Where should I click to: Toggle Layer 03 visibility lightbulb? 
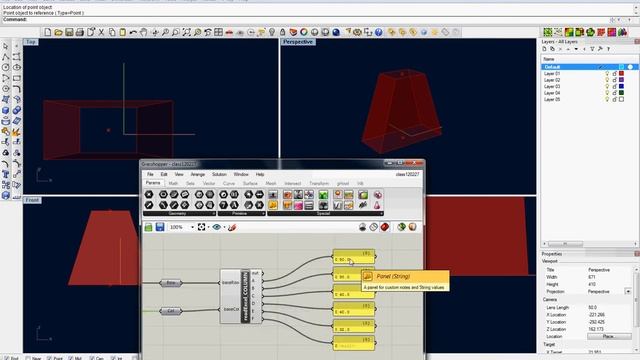607,87
